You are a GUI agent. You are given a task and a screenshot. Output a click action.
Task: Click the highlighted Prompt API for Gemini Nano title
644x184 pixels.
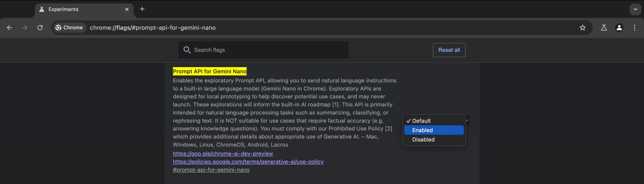point(210,71)
